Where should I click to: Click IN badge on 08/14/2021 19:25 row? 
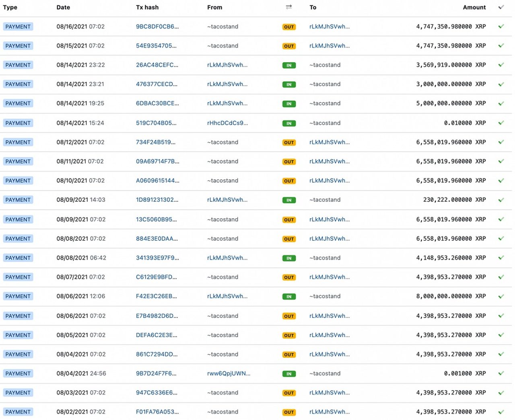pyautogui.click(x=289, y=104)
